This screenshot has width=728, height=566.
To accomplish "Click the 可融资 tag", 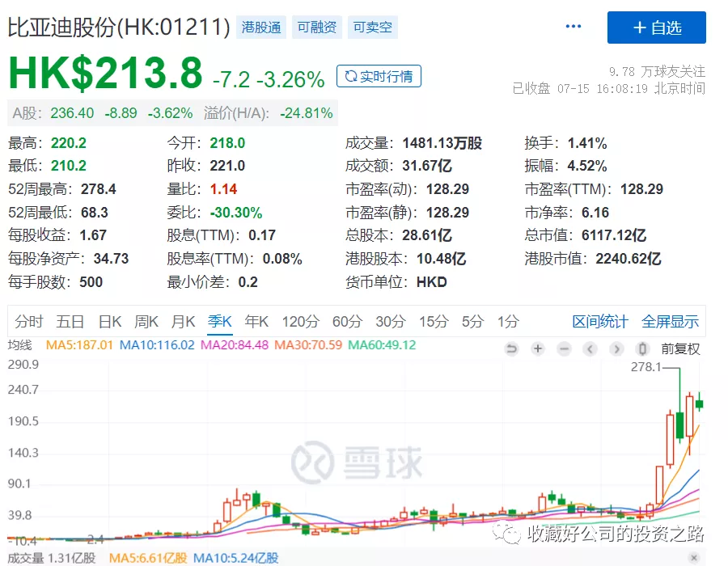I will tap(316, 27).
